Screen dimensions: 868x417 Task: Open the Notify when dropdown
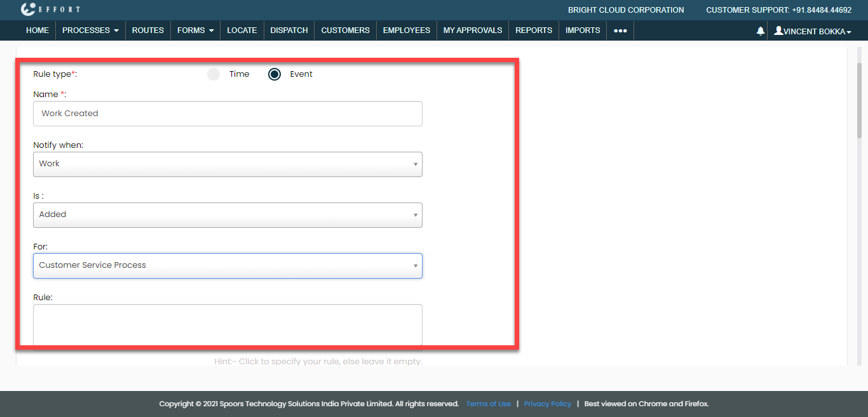(227, 164)
